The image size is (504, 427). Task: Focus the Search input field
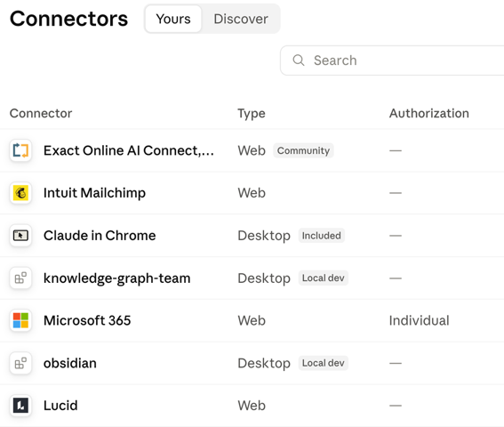point(392,60)
